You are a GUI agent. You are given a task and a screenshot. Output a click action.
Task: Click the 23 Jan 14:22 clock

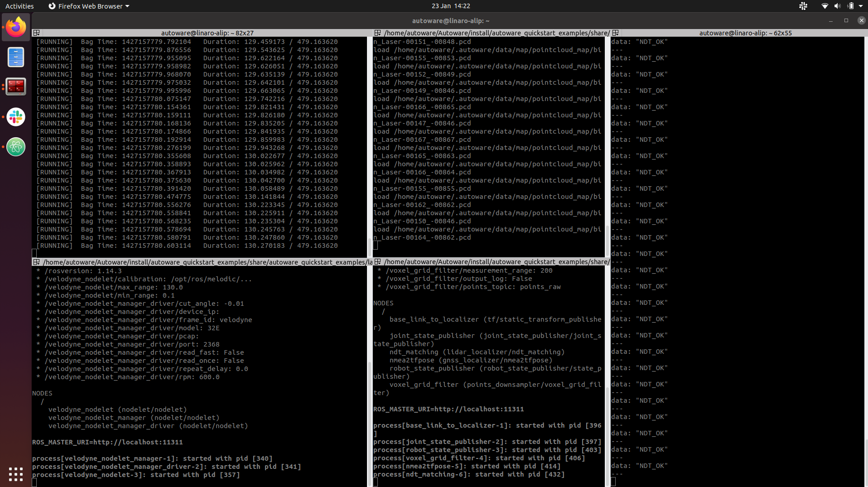click(450, 6)
